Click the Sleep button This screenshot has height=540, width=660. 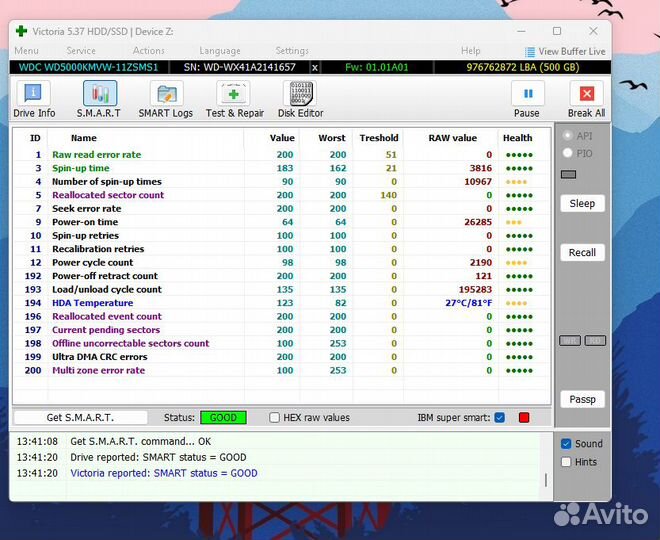[582, 203]
